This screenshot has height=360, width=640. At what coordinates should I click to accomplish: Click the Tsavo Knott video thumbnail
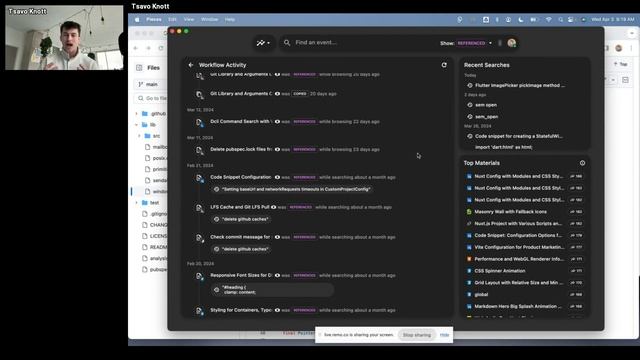64,38
